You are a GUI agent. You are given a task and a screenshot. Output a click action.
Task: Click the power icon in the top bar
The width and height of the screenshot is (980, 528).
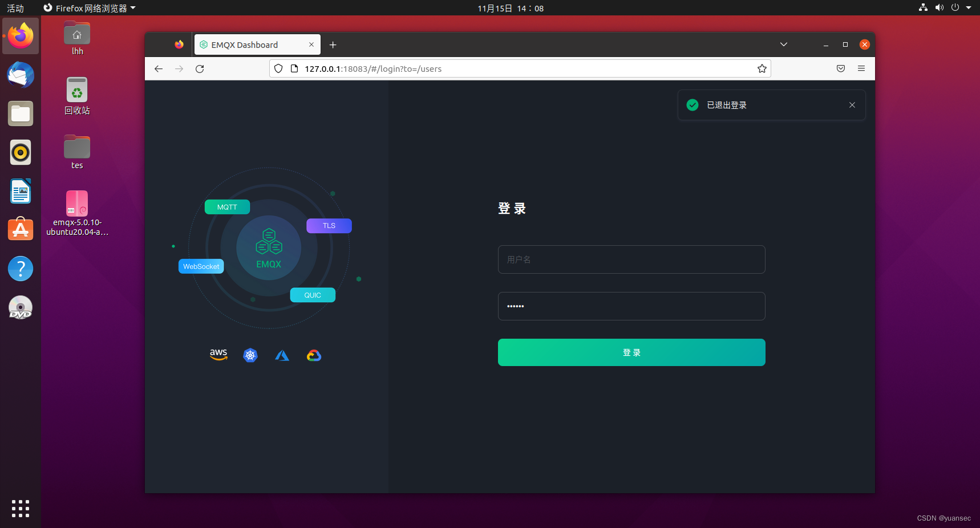pos(955,8)
